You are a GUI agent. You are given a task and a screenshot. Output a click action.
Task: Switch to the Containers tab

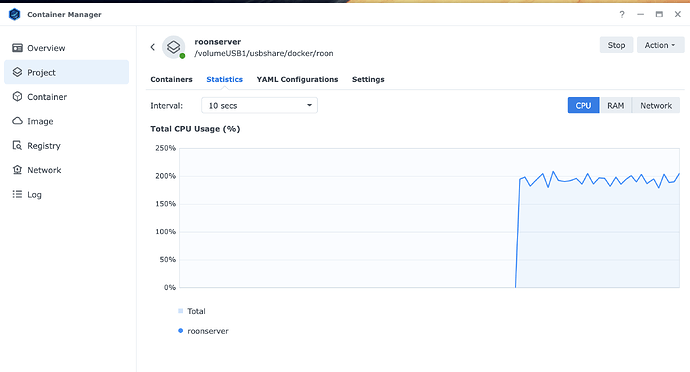pos(171,79)
